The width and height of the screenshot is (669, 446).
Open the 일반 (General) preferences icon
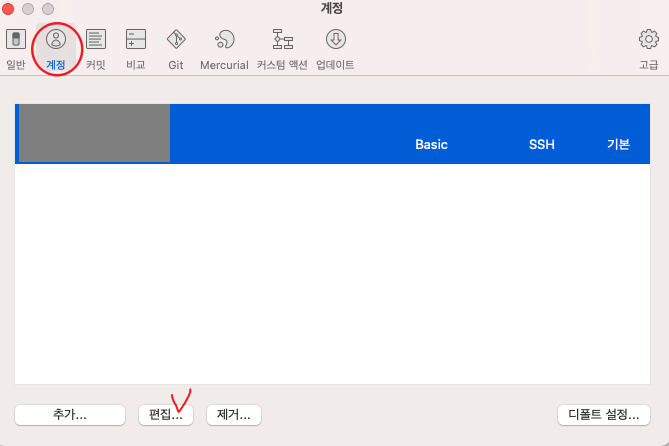(16, 39)
